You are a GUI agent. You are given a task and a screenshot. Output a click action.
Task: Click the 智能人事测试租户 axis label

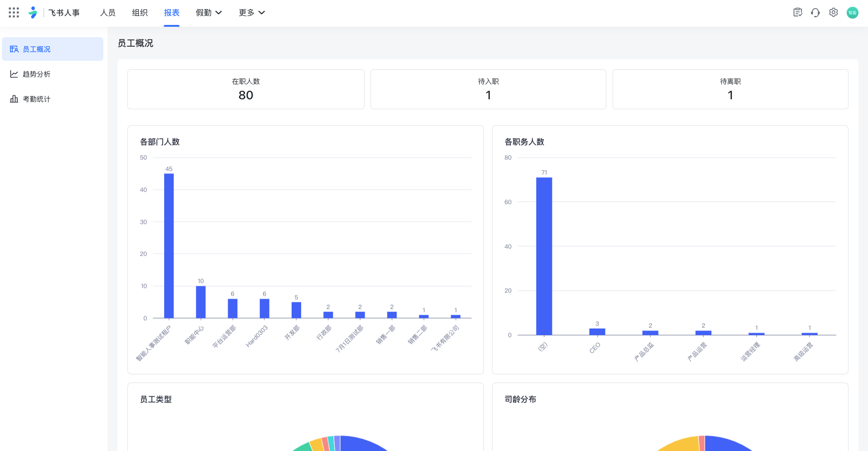tap(154, 343)
